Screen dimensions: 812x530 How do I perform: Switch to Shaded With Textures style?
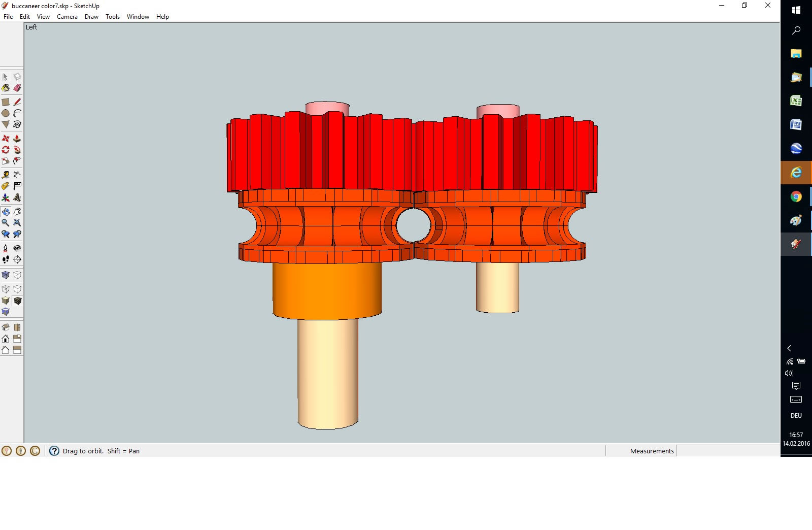coord(17,301)
